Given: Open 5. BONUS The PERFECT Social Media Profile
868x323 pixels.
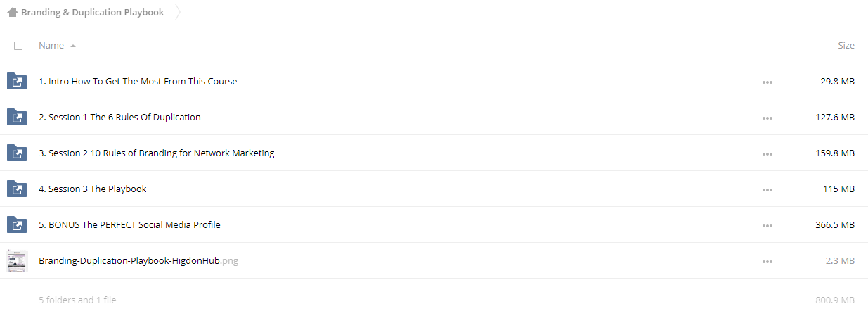Looking at the screenshot, I should [130, 225].
